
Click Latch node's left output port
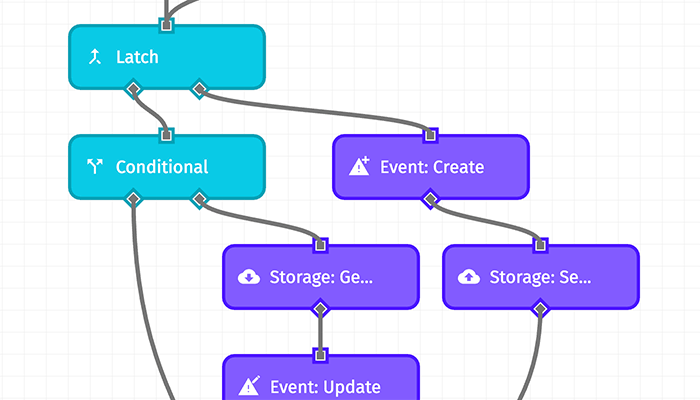[133, 90]
